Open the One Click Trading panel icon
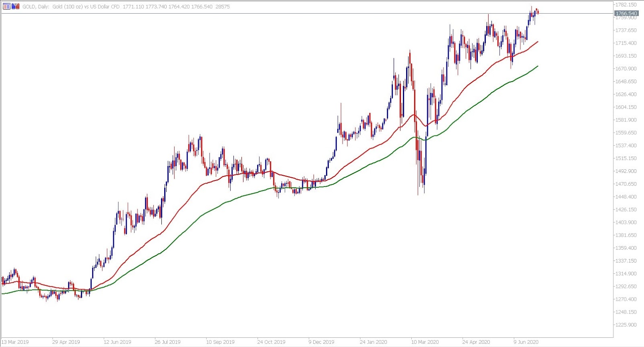Viewport: 644px width, 347px height. (6, 6)
